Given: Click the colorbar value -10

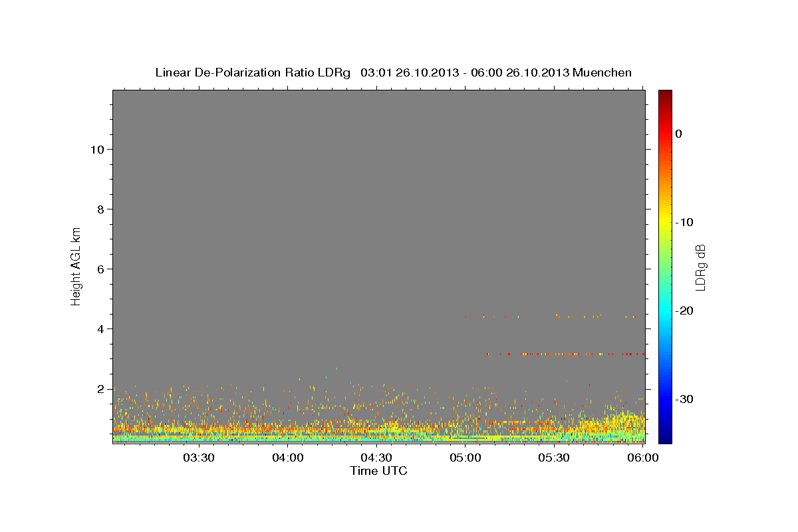Looking at the screenshot, I should [684, 222].
